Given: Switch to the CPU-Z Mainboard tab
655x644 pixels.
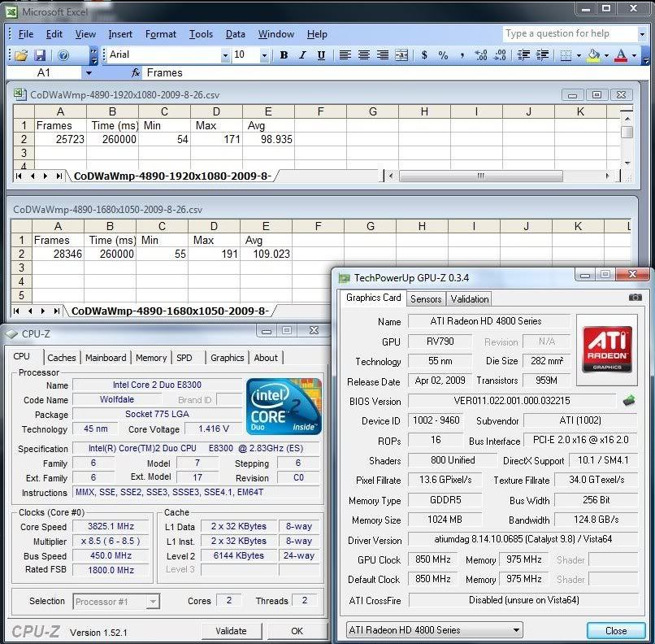Looking at the screenshot, I should [x=106, y=358].
